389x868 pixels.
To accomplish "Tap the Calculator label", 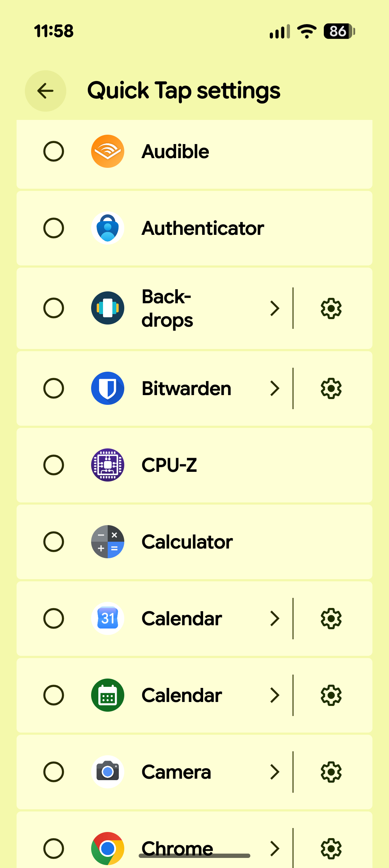I will pyautogui.click(x=187, y=542).
